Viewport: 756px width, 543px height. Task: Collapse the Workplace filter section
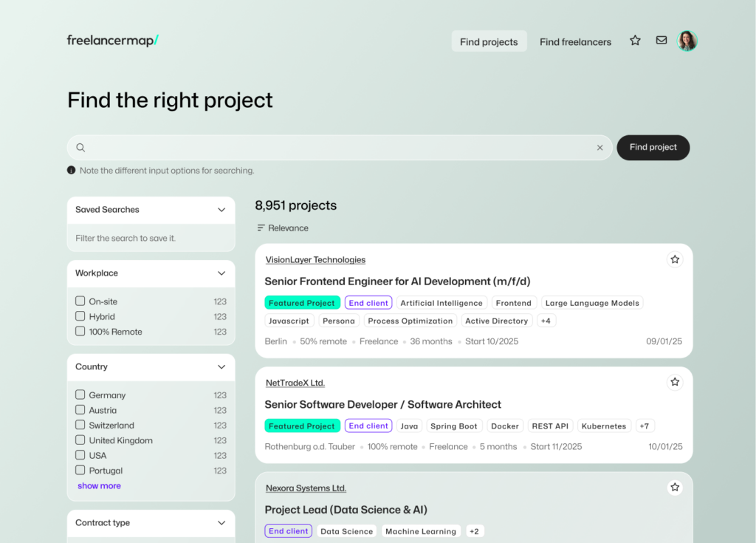[221, 273]
